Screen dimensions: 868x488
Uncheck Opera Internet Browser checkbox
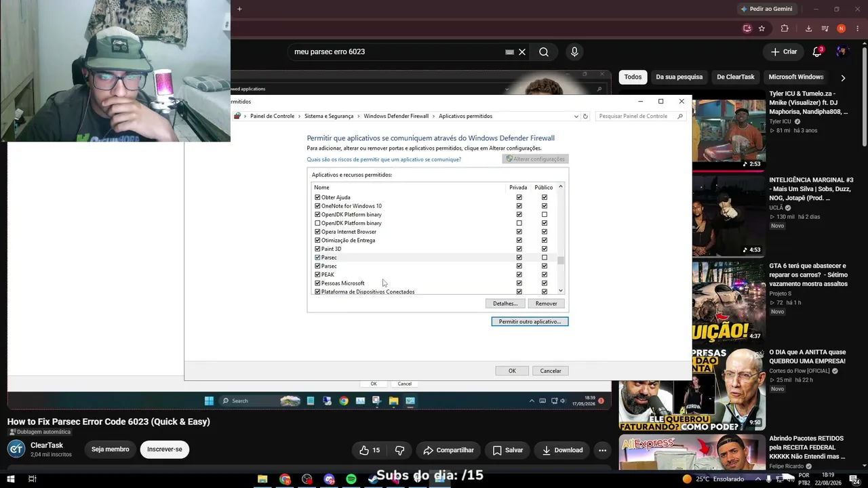[x=317, y=232]
